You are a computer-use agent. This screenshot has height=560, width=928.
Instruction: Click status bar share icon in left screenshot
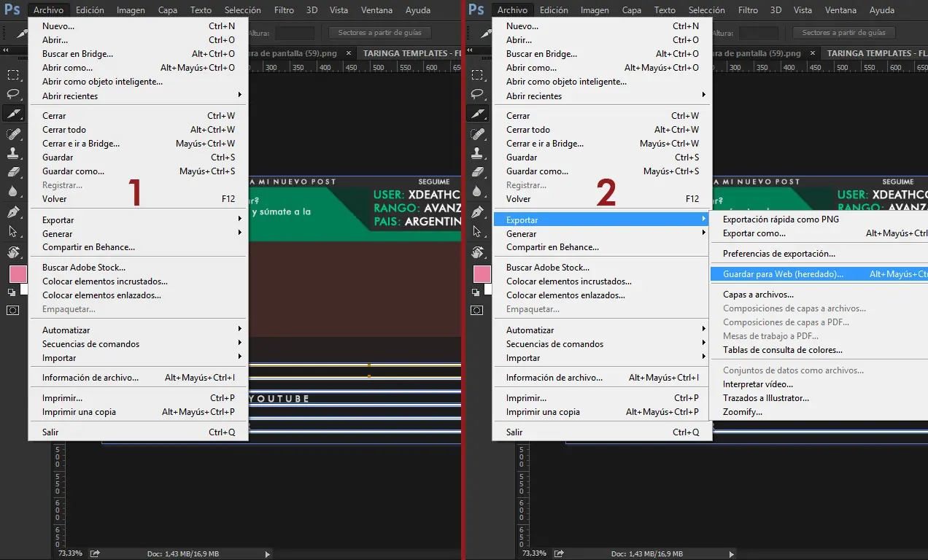tap(95, 554)
